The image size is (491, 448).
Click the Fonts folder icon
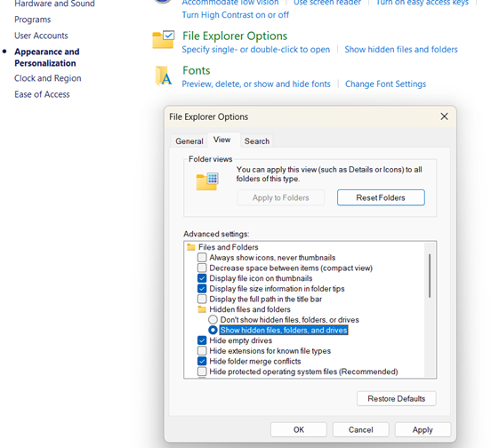pos(164,76)
